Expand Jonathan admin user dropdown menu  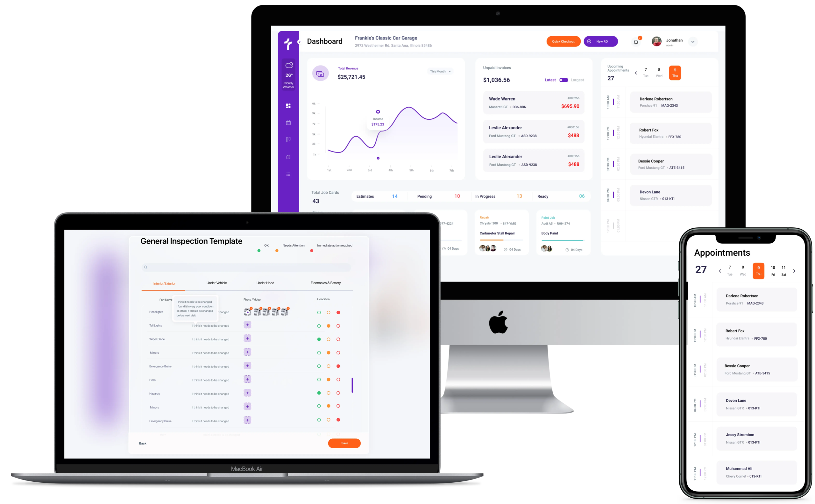[x=693, y=41]
